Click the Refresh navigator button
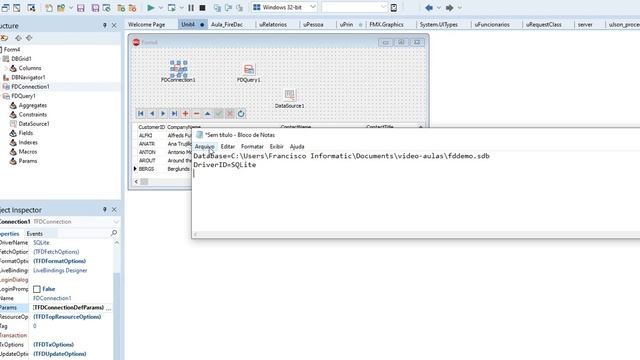640x360 pixels. 241,113
